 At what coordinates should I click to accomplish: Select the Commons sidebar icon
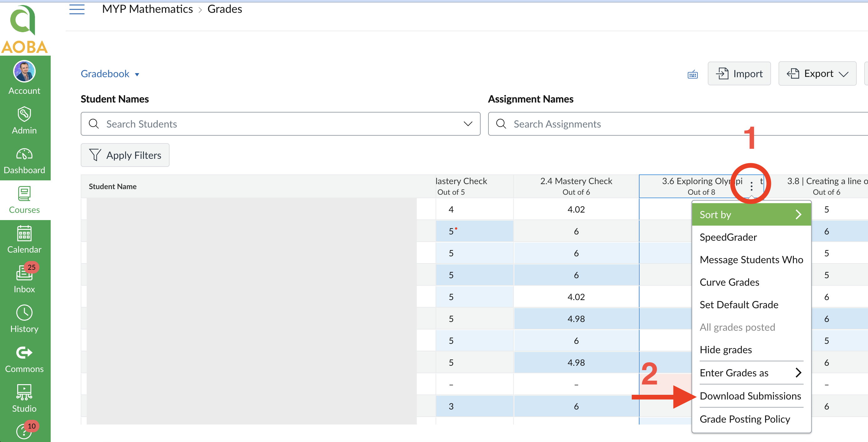click(x=24, y=358)
